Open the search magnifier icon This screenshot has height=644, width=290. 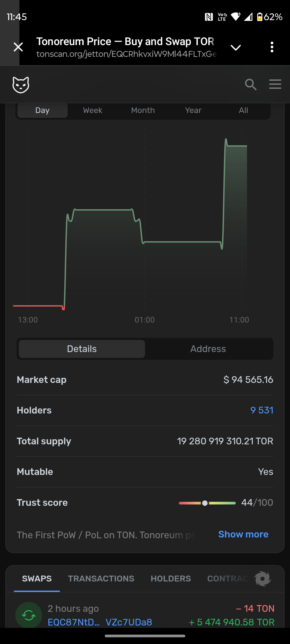tap(251, 85)
